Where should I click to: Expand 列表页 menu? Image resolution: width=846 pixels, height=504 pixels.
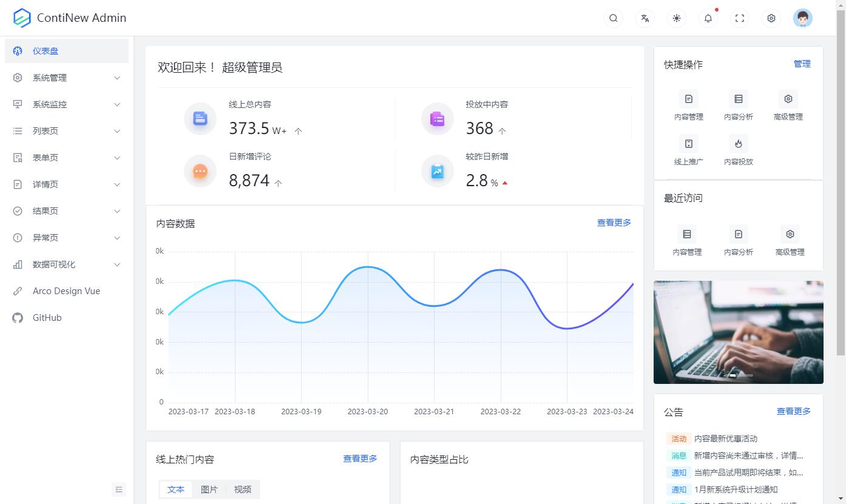click(x=67, y=131)
